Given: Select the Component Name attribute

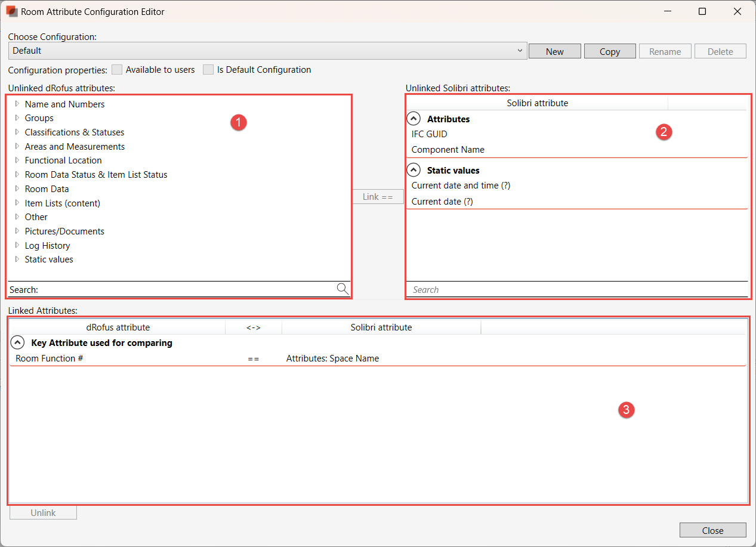Looking at the screenshot, I should (448, 150).
